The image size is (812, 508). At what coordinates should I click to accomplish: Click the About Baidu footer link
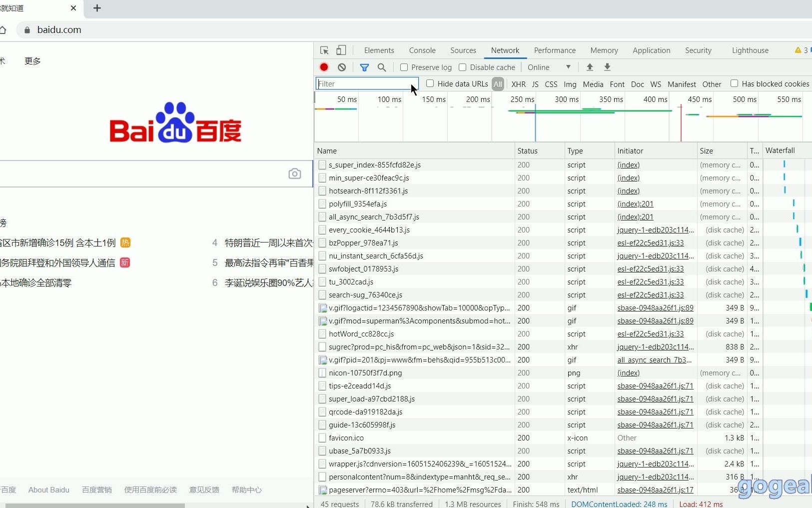(49, 490)
